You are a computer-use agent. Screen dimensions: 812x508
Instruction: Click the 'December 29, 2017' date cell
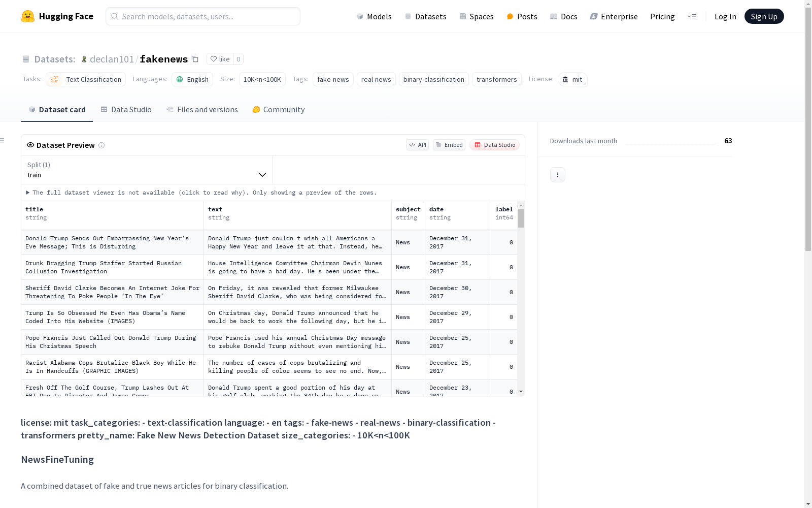pyautogui.click(x=458, y=317)
